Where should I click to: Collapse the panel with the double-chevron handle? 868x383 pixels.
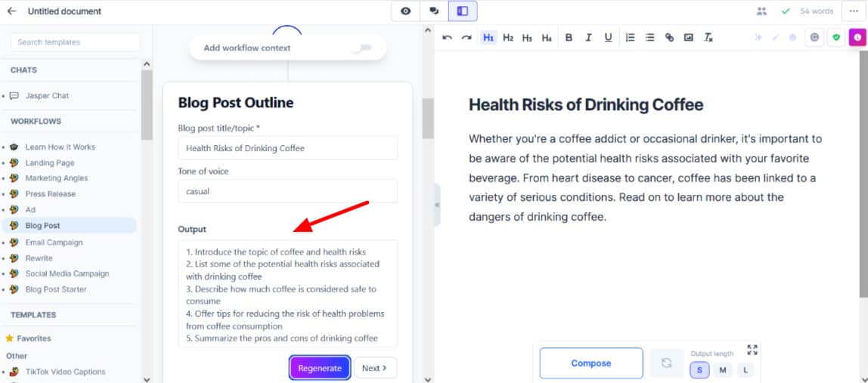[437, 205]
